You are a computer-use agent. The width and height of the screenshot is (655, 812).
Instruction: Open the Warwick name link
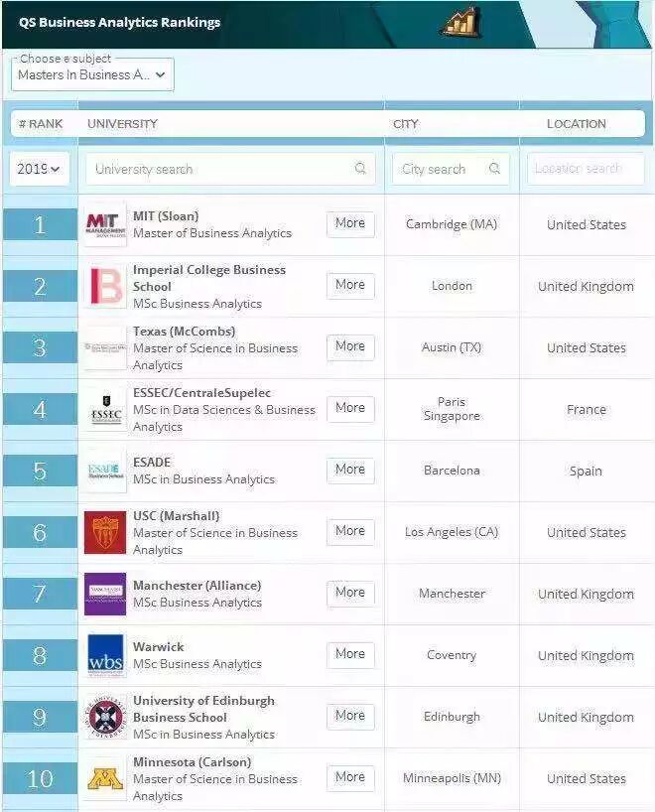click(159, 647)
